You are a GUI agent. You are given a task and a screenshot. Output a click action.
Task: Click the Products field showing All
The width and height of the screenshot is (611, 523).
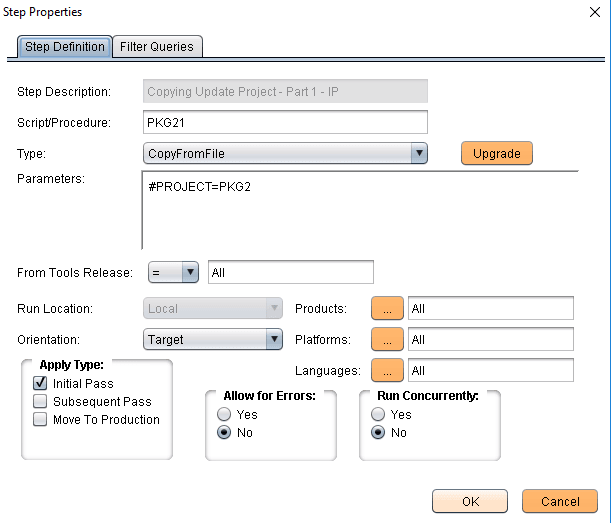click(x=491, y=308)
